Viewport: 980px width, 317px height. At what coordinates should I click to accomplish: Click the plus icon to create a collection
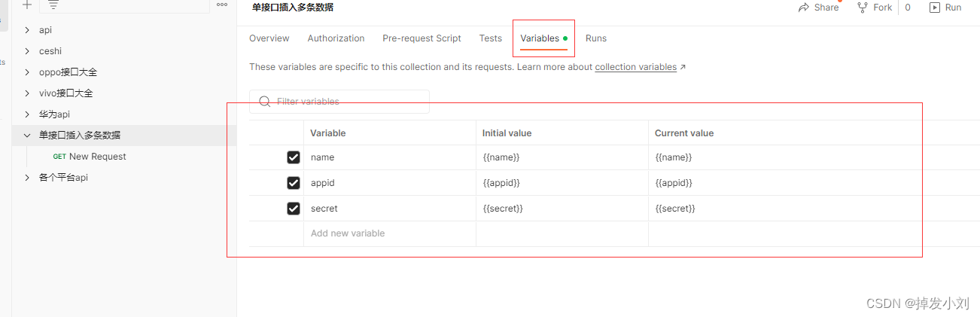[x=27, y=5]
